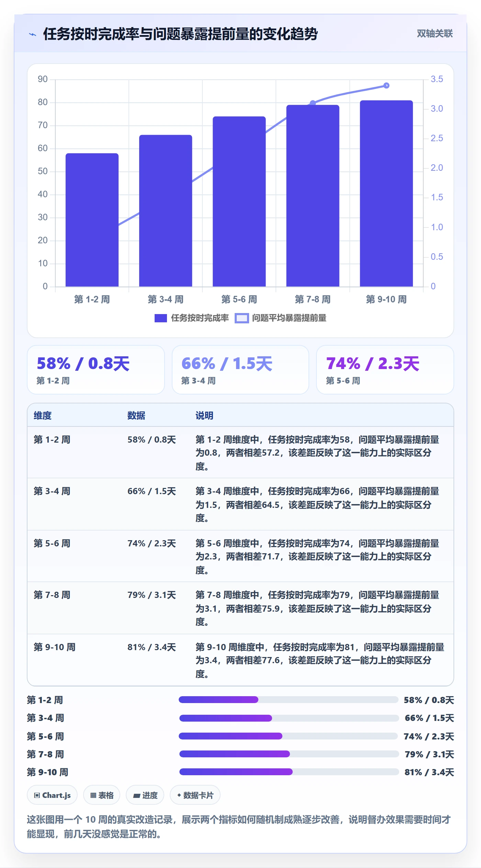Open the 58% / 0.8天 data card
Viewport: 481px width, 868px height.
[96, 370]
